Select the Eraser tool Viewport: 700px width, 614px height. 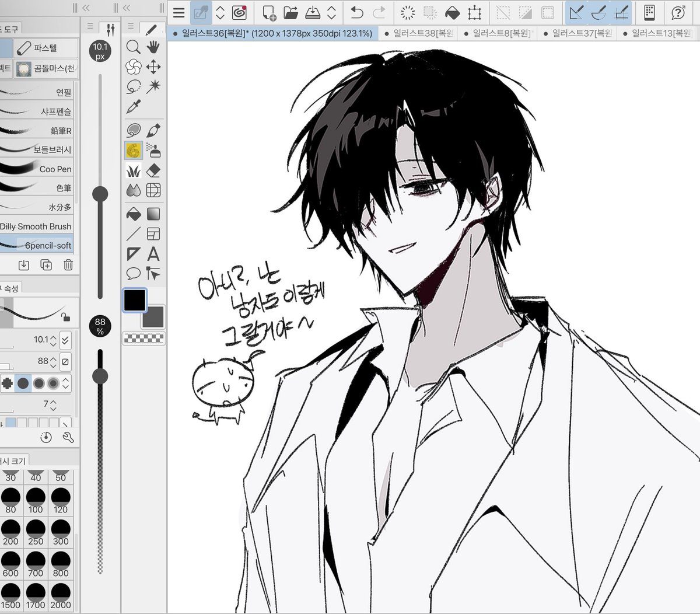[153, 170]
